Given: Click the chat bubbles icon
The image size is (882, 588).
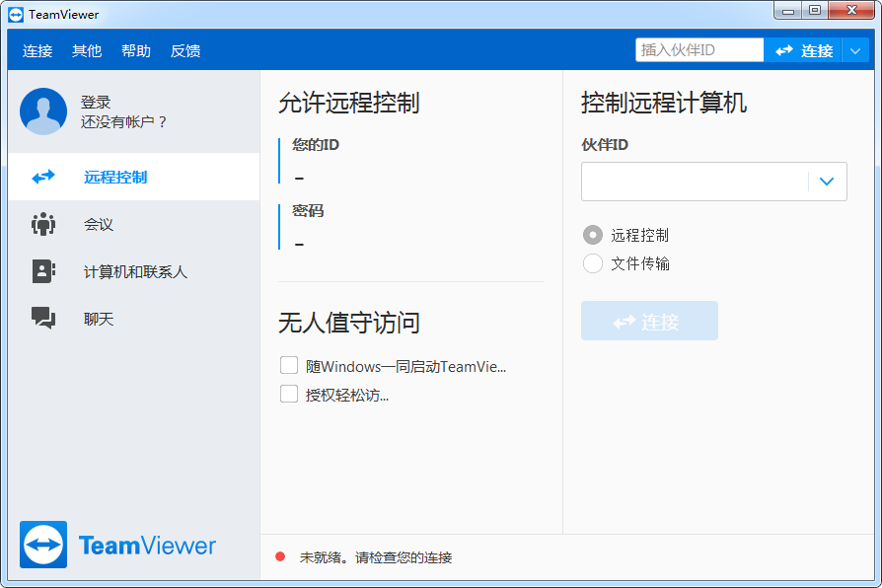Looking at the screenshot, I should 43,319.
